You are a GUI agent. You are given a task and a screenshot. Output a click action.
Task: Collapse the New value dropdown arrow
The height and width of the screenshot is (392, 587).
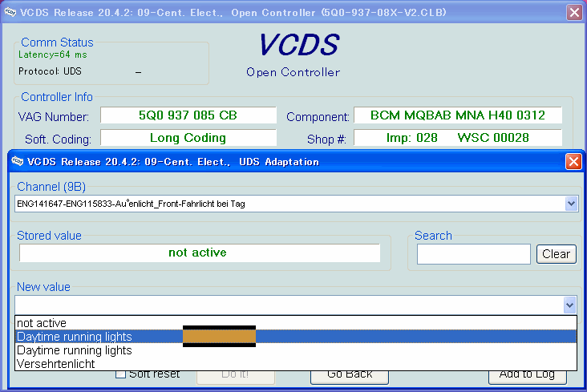tap(570, 305)
